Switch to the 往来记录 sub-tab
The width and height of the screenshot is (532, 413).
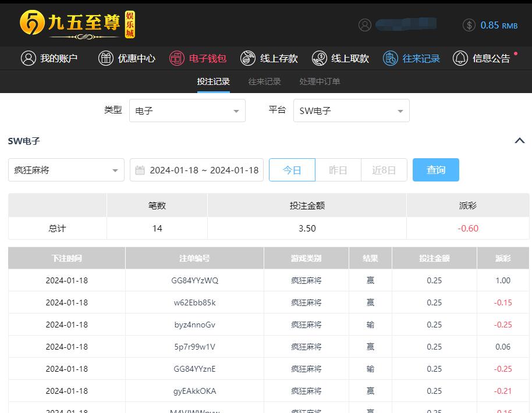pos(264,81)
